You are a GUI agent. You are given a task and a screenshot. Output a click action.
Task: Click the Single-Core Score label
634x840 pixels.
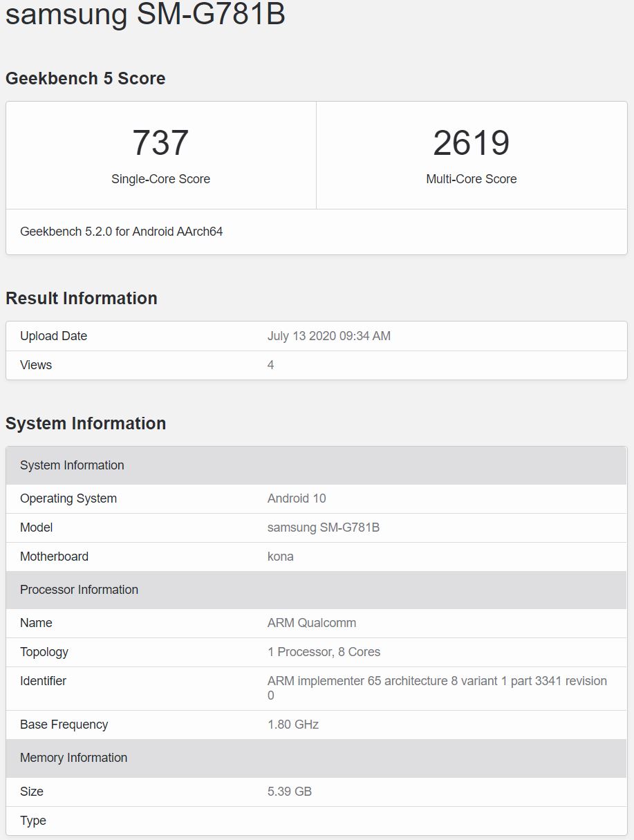160,179
